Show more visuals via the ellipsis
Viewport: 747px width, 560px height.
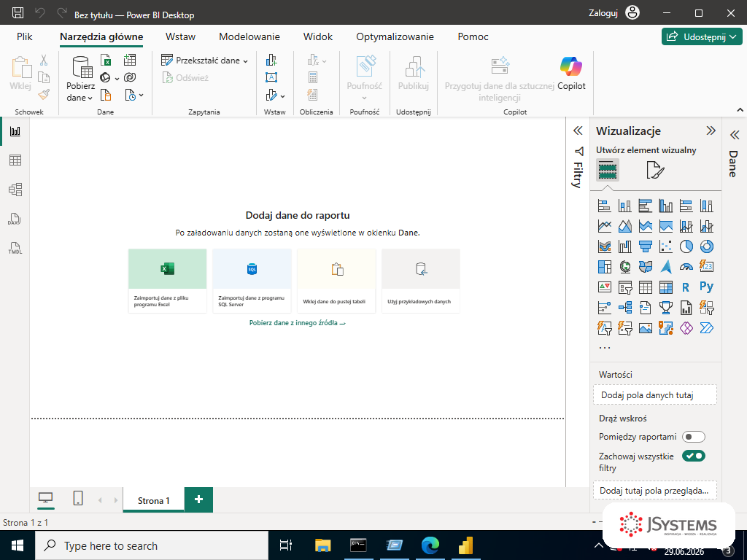605,347
